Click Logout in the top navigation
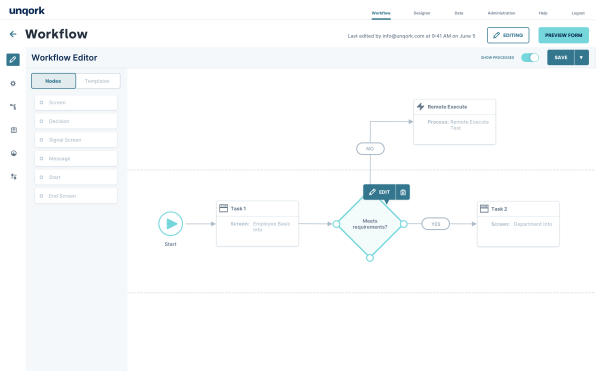The height and width of the screenshot is (371, 596). coord(578,13)
